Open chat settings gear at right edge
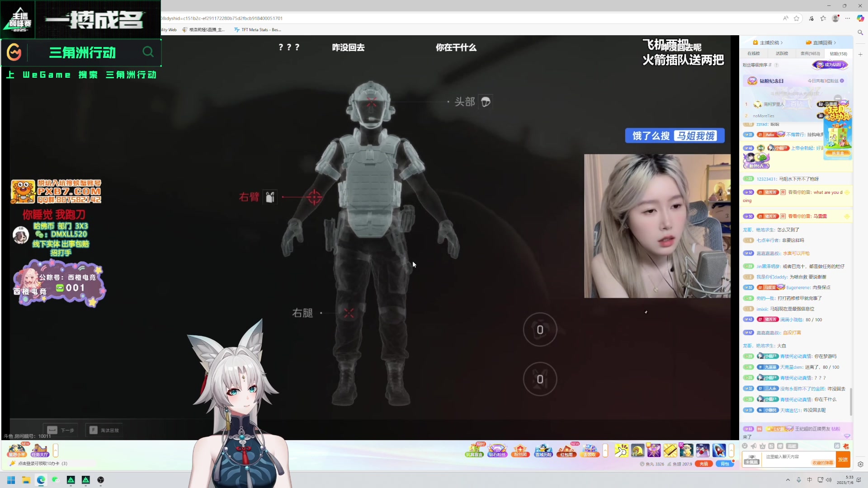The width and height of the screenshot is (868, 488). click(x=860, y=464)
